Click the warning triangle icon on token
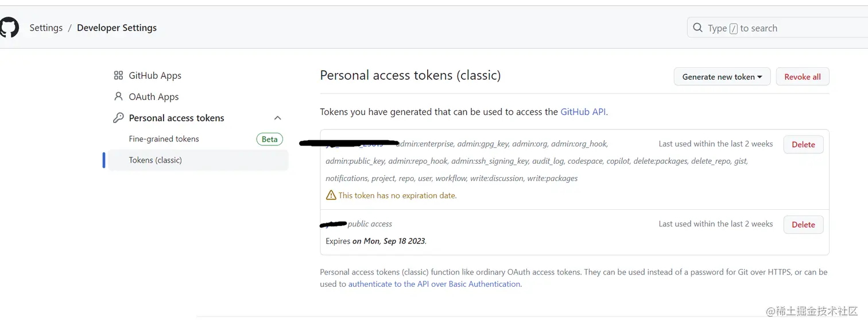Image resolution: width=868 pixels, height=327 pixels. [x=331, y=195]
